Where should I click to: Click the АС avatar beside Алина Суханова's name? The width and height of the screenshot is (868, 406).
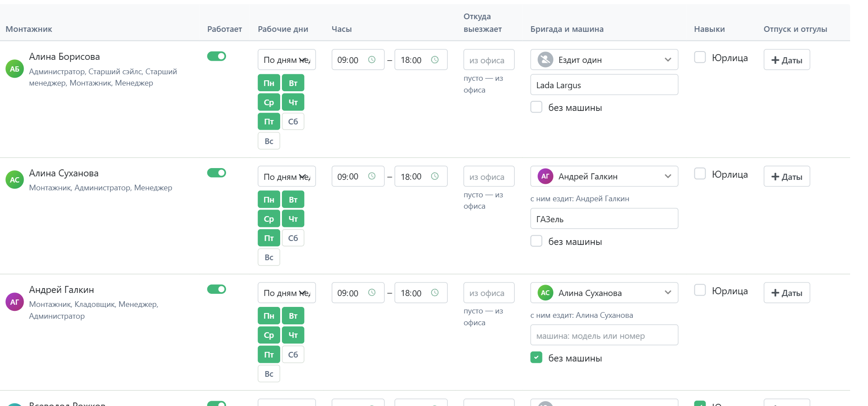coord(14,180)
